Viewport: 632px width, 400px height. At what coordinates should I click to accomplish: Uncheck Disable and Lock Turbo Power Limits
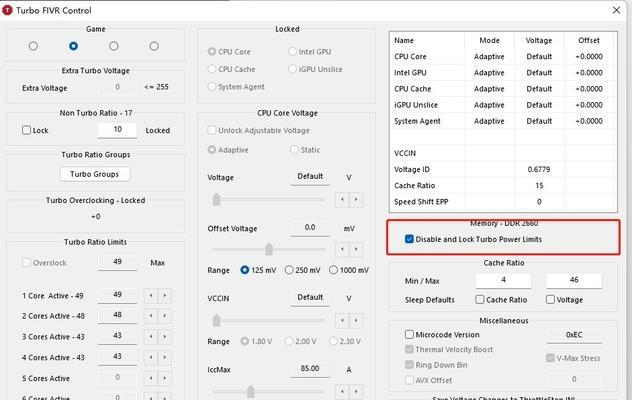(x=410, y=239)
